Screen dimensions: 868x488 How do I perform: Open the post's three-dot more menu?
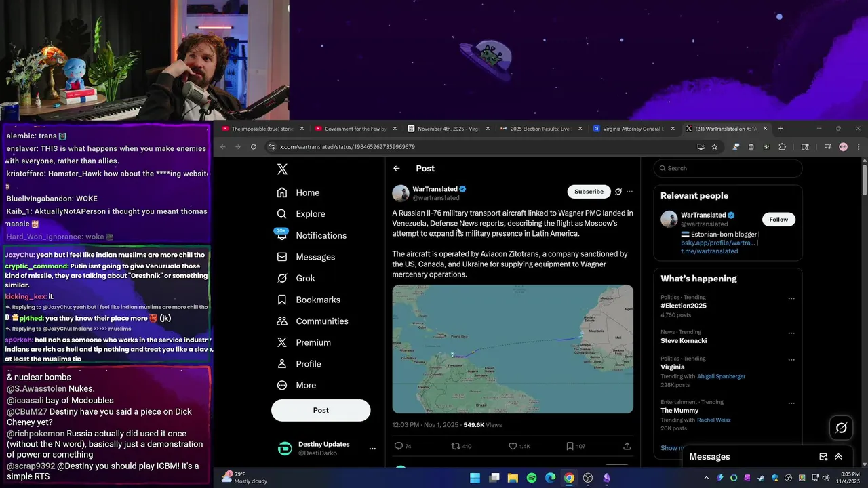629,192
